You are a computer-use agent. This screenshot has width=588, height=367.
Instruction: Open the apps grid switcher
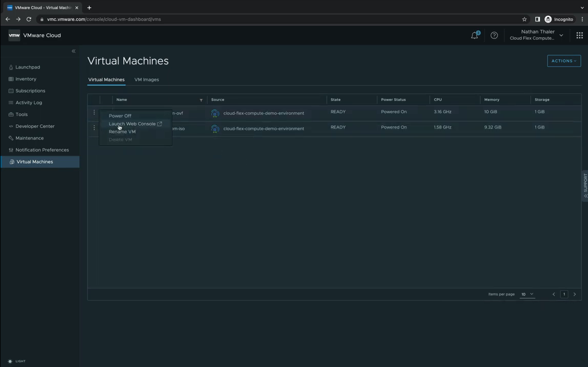[579, 35]
